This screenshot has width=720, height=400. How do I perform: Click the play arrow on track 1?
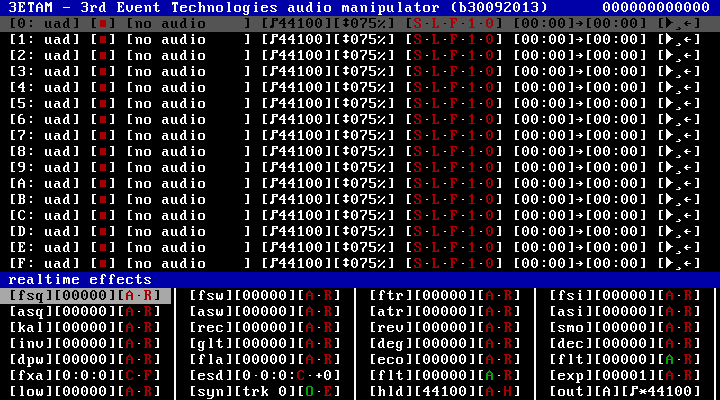[669, 39]
